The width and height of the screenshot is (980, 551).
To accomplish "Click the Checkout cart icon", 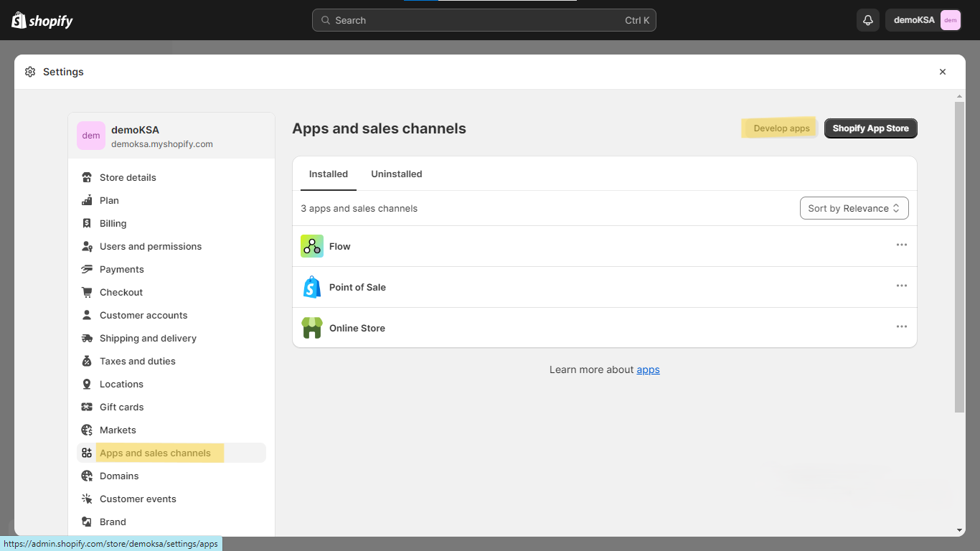I will tap(87, 292).
